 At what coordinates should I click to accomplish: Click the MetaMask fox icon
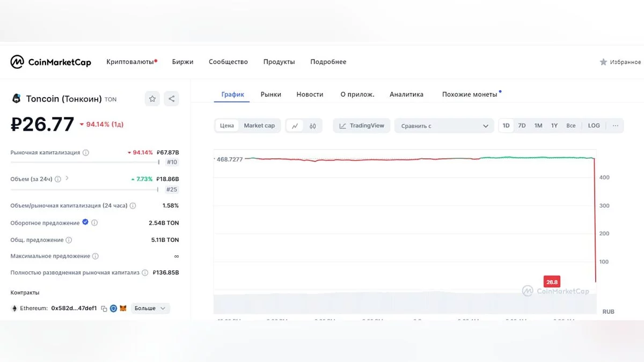pos(123,308)
